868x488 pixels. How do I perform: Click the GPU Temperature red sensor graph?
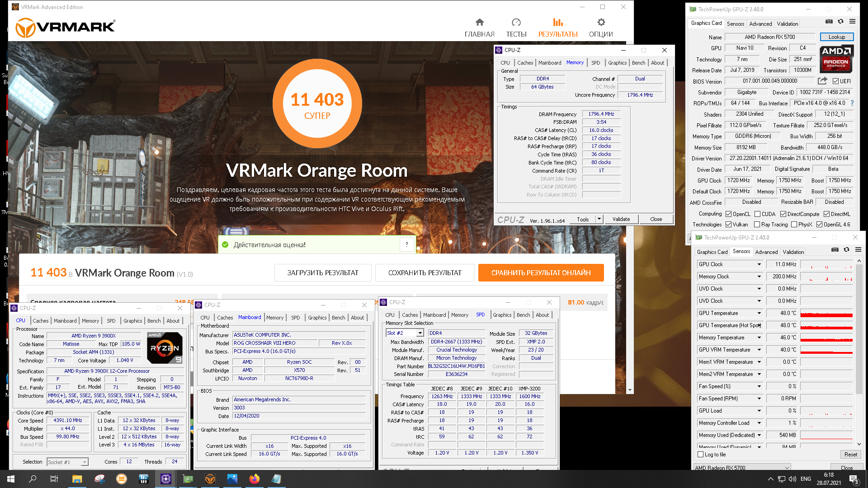pyautogui.click(x=826, y=313)
